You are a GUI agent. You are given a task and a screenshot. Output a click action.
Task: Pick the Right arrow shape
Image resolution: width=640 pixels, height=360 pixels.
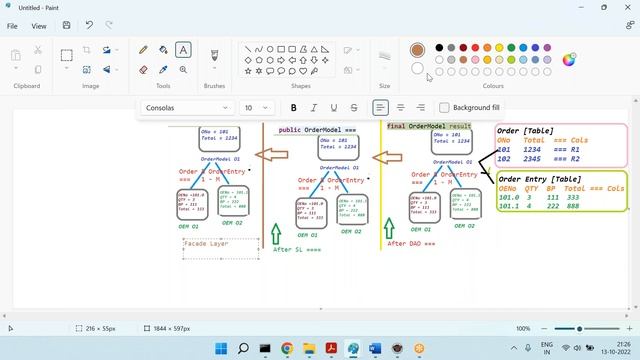point(281,60)
